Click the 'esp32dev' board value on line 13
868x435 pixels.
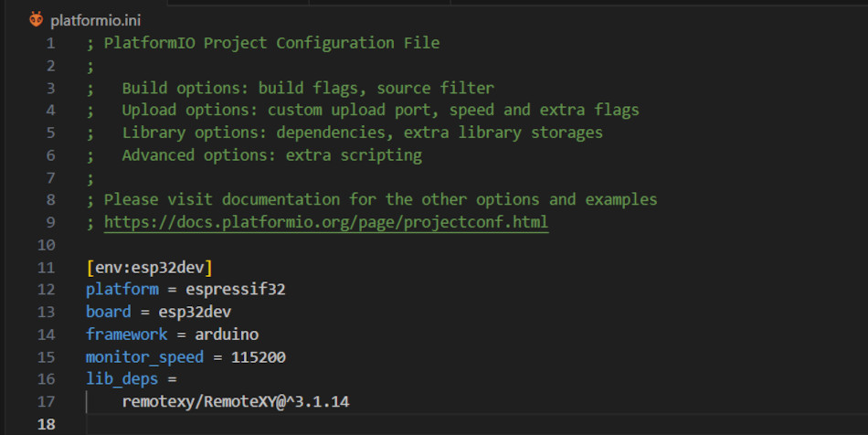pos(195,313)
